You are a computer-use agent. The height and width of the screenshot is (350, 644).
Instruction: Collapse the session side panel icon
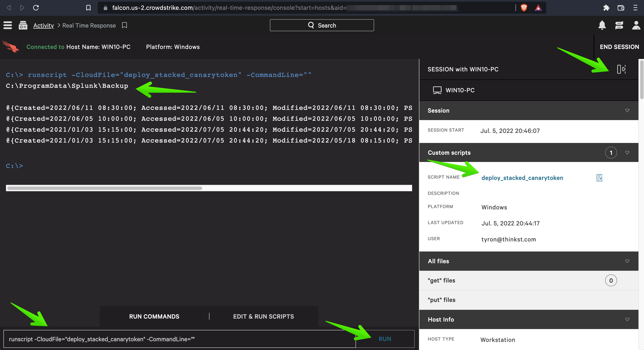(622, 69)
